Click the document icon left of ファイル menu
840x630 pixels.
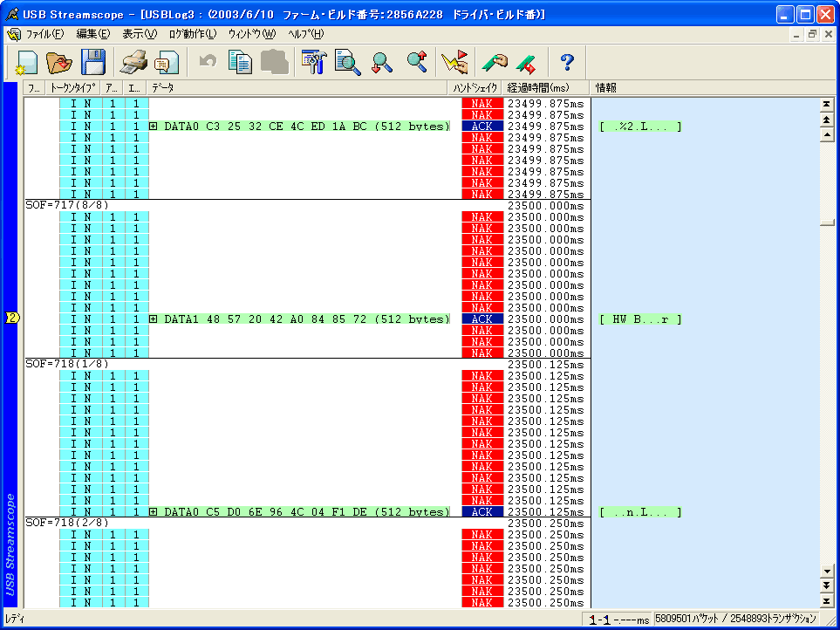click(x=14, y=35)
